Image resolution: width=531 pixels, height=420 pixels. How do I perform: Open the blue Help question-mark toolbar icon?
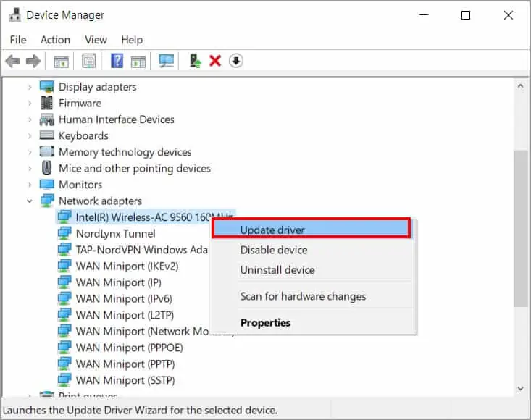pyautogui.click(x=117, y=61)
